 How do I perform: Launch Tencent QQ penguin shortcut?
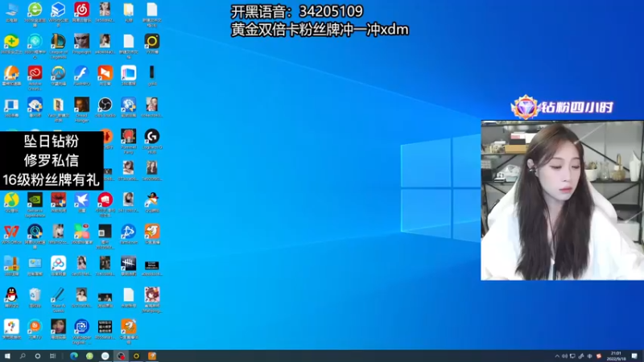point(11,298)
